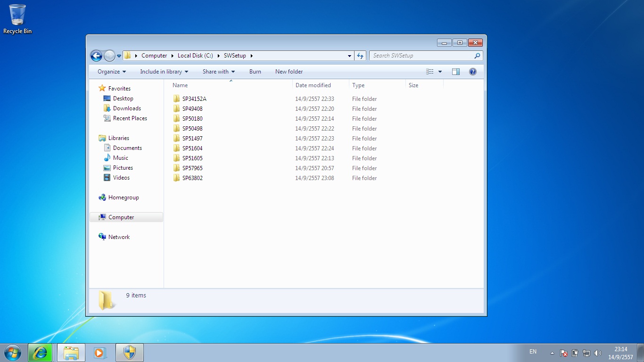Show hidden tray icons arrow
This screenshot has width=644, height=362.
(552, 353)
